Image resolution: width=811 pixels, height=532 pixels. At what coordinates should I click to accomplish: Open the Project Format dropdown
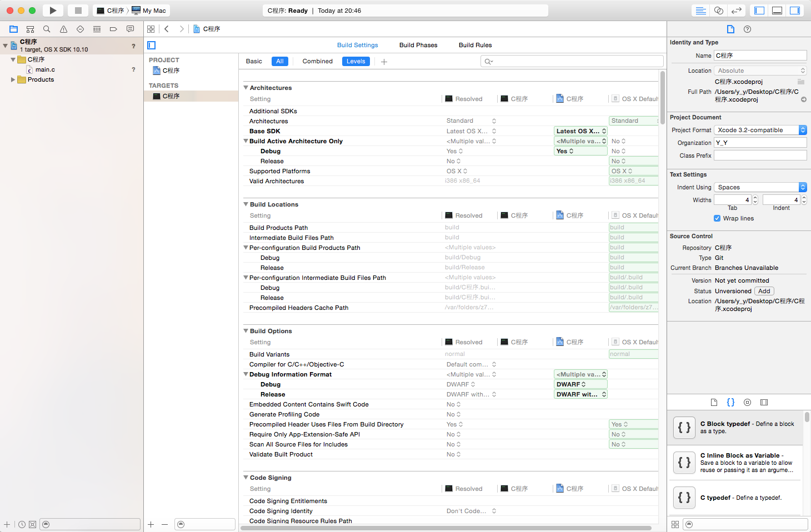760,130
